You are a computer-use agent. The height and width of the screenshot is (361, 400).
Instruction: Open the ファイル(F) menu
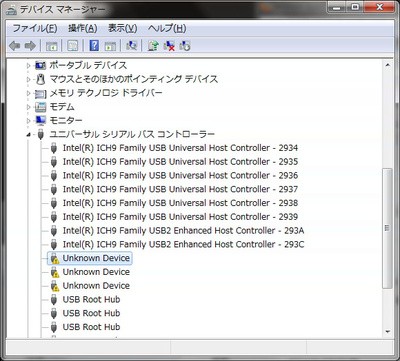point(35,28)
